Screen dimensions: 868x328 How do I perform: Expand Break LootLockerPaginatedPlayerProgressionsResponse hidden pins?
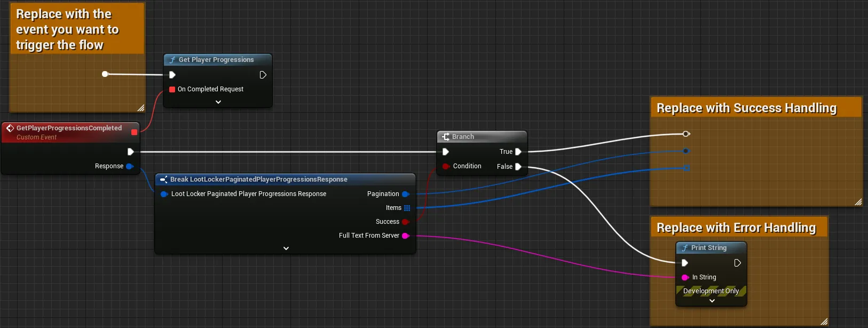point(286,248)
